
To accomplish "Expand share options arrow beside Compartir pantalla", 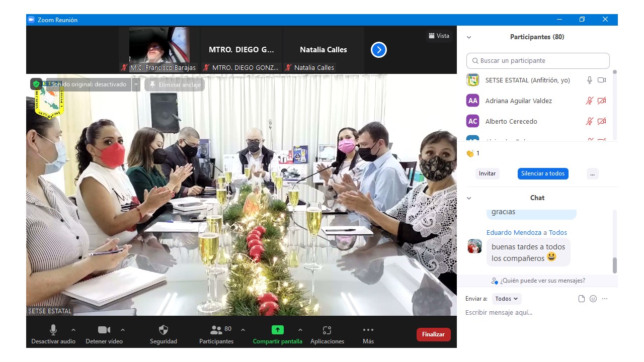I will tap(300, 330).
